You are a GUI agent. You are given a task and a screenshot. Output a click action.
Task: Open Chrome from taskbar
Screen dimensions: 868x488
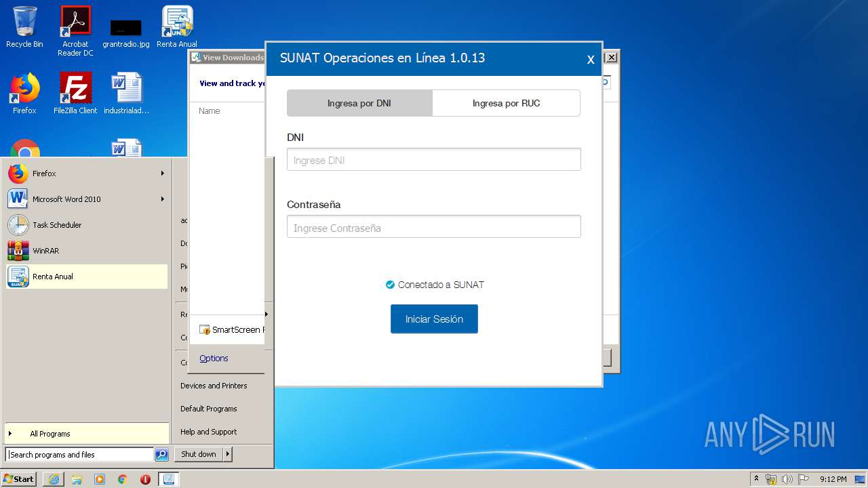(x=123, y=479)
